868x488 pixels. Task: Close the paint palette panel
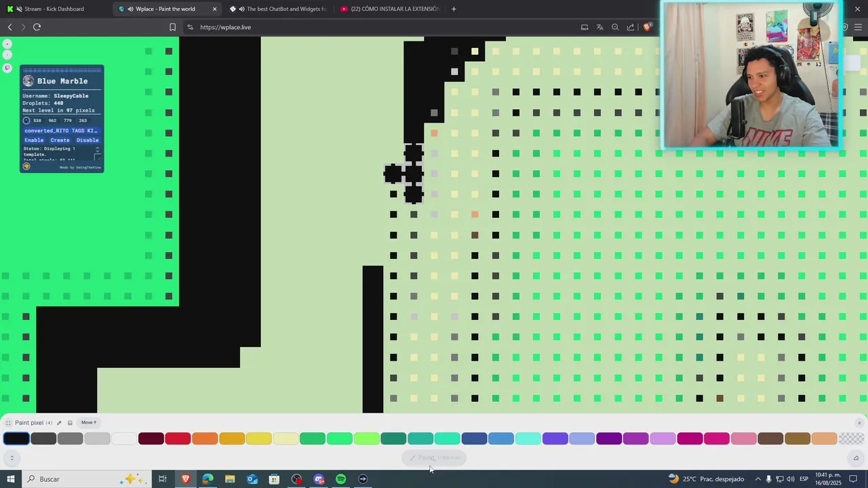coord(859,423)
